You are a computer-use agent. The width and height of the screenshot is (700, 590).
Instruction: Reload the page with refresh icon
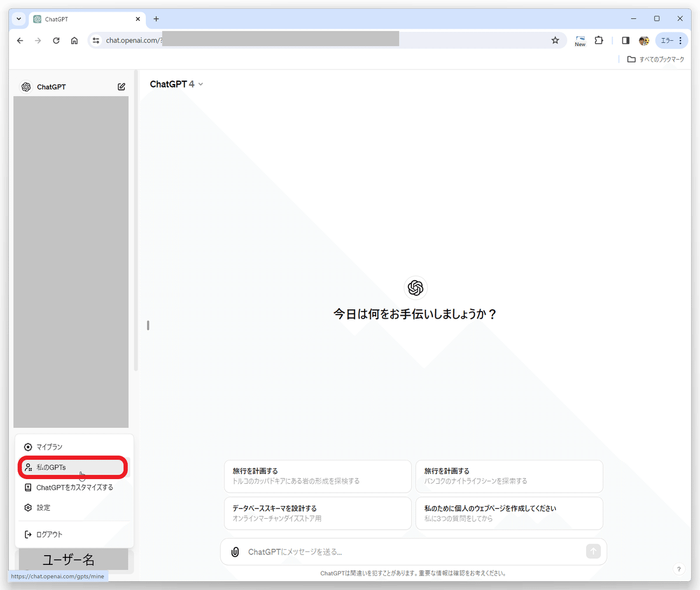click(x=56, y=40)
